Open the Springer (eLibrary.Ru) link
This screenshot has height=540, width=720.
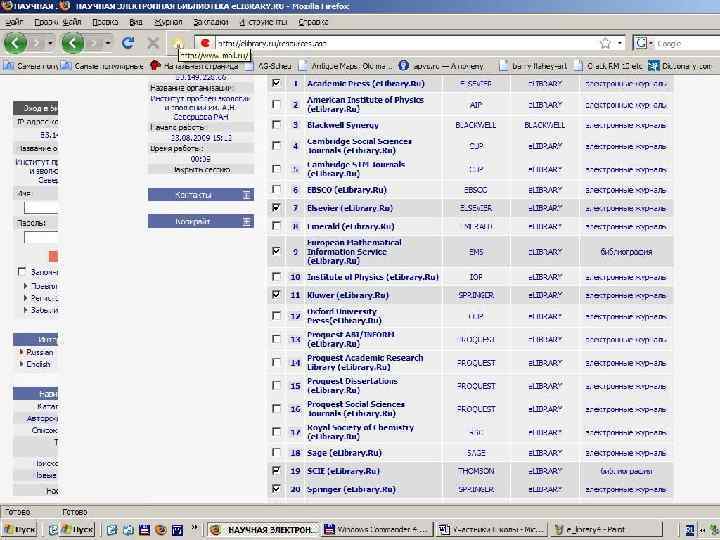click(351, 489)
